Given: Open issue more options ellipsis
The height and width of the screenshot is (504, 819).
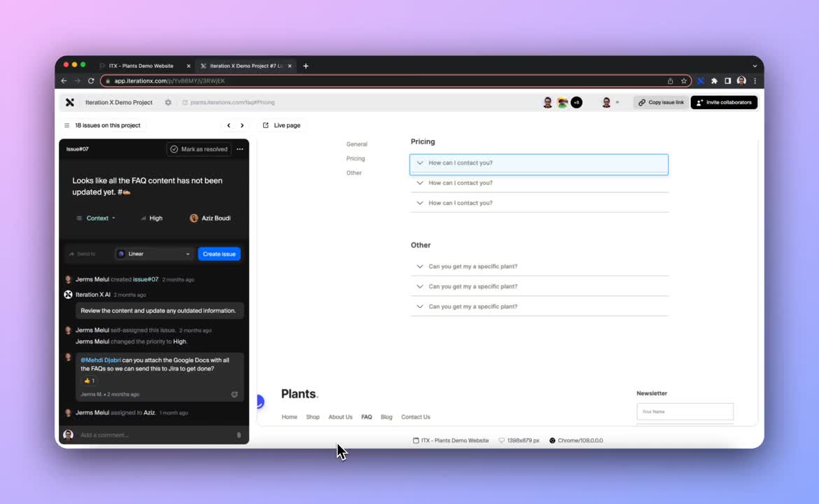Looking at the screenshot, I should [239, 149].
